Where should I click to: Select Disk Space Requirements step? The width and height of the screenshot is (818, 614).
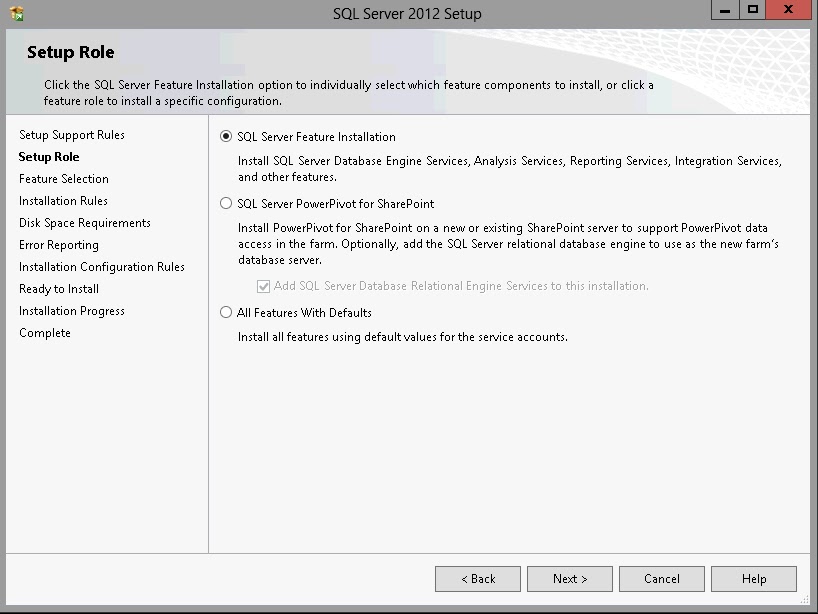(85, 223)
